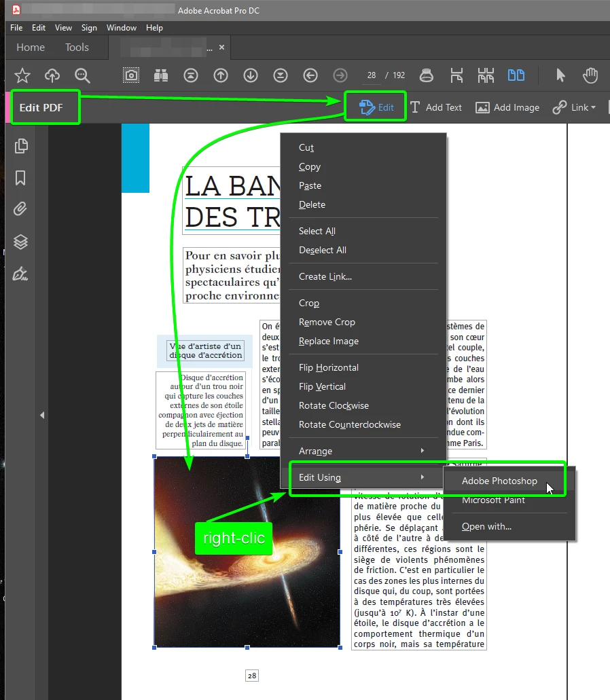Switch to the Tools tab

(77, 48)
